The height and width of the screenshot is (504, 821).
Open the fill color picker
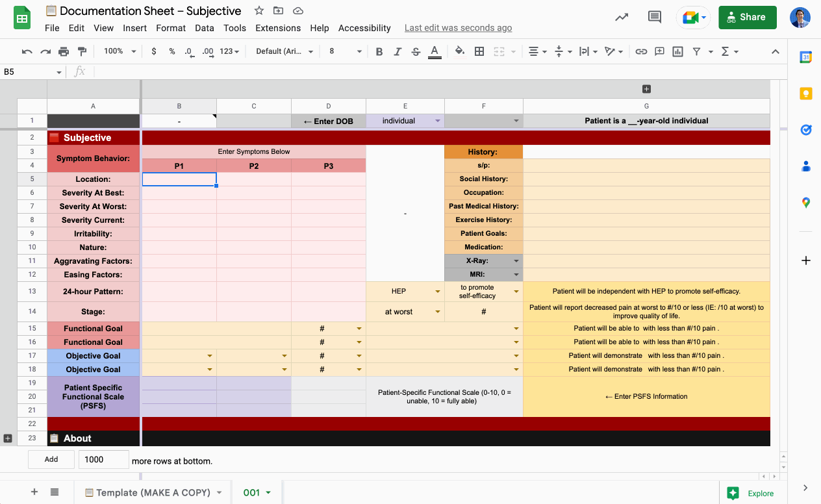(460, 51)
